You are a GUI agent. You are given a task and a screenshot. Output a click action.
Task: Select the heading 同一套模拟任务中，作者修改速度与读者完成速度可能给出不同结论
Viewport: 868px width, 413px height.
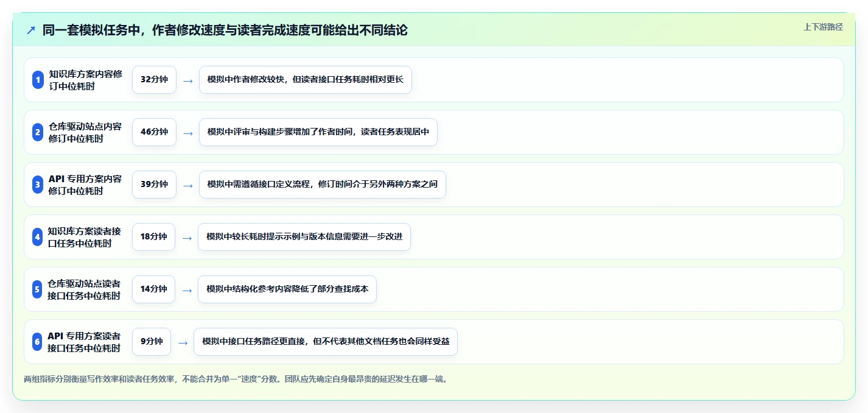pos(225,30)
